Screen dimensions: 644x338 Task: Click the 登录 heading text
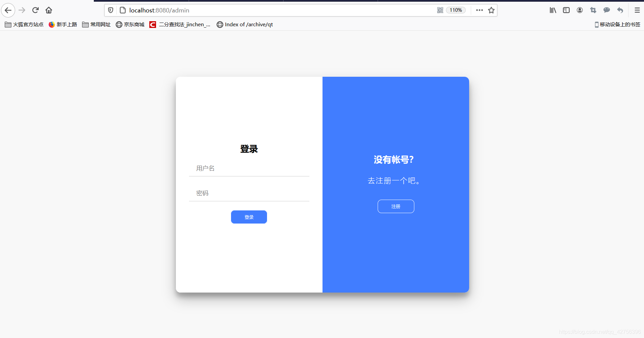tap(249, 149)
